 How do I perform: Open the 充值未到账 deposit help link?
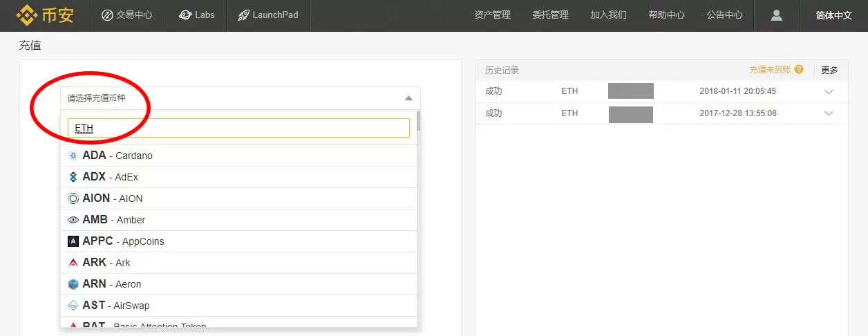pyautogui.click(x=771, y=70)
